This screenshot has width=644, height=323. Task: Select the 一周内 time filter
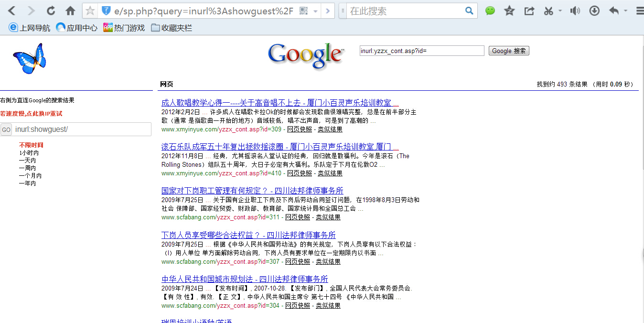point(27,168)
